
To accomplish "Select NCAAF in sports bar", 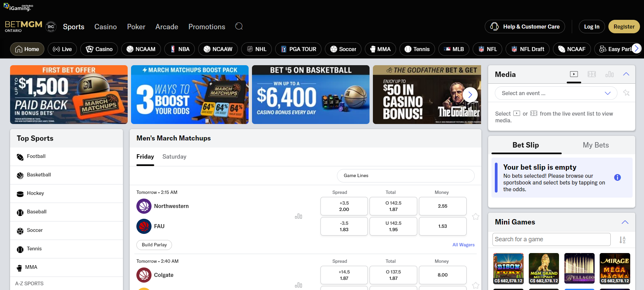I will coord(572,49).
